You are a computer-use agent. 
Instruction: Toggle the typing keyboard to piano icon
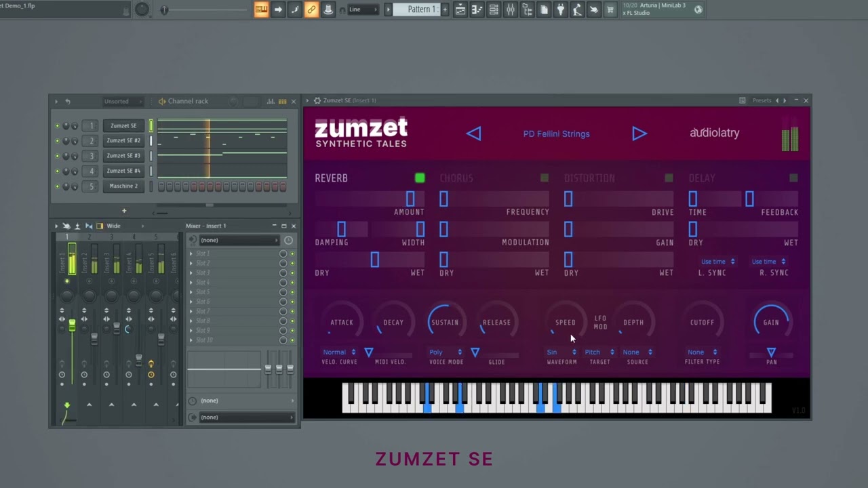pos(261,9)
